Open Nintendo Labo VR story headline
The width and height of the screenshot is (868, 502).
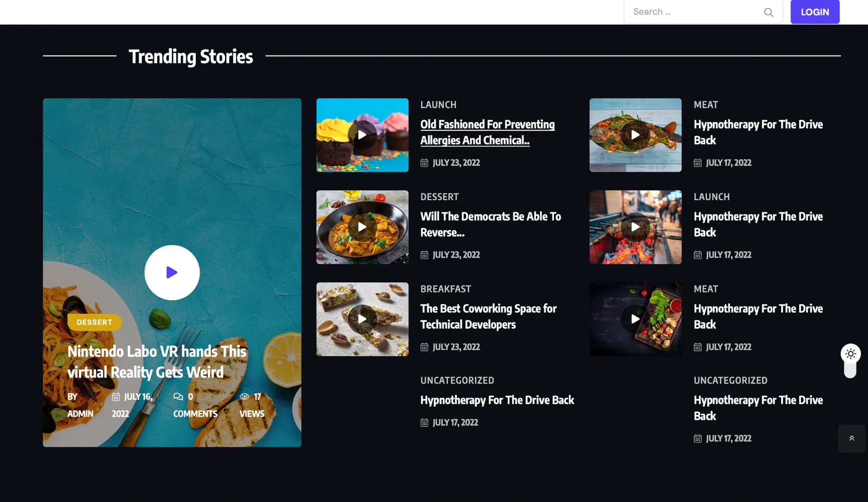coord(157,362)
